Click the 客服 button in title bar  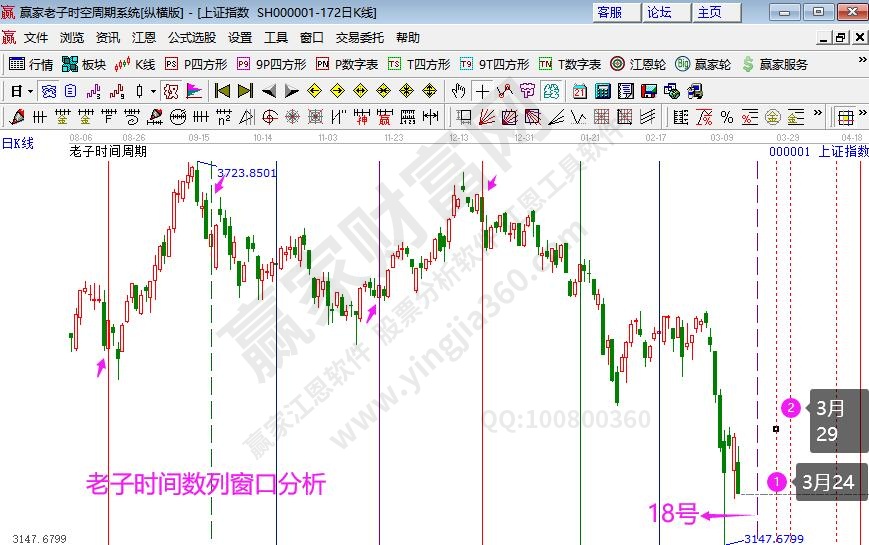(x=616, y=12)
